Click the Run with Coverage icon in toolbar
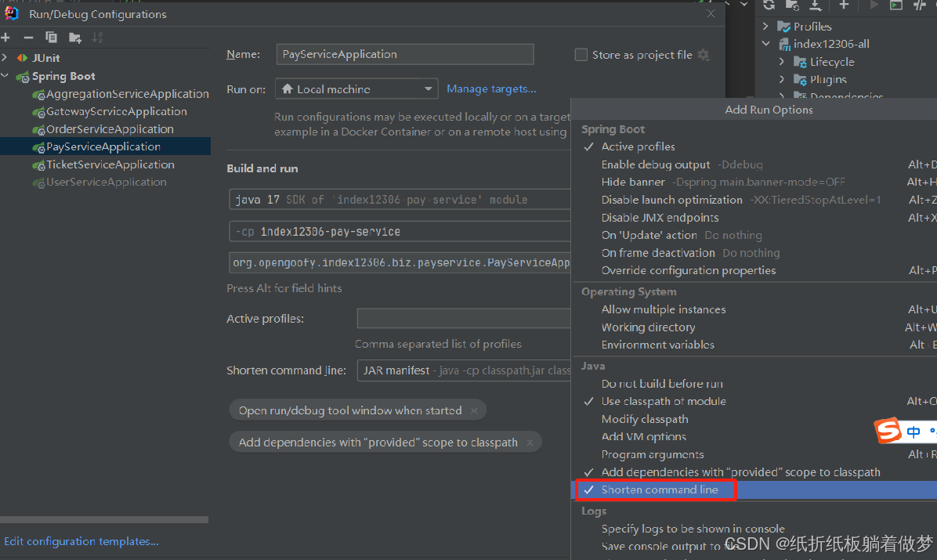The width and height of the screenshot is (937, 560). pyautogui.click(x=895, y=6)
